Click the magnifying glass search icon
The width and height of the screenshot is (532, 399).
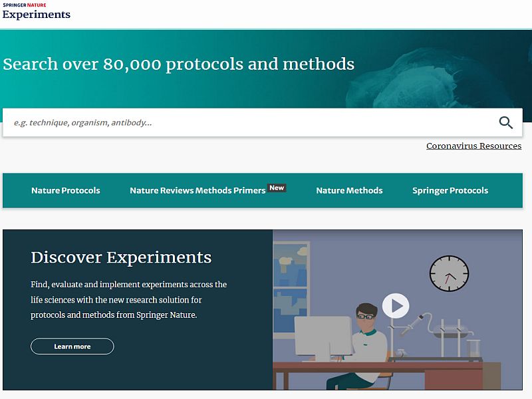(x=505, y=122)
